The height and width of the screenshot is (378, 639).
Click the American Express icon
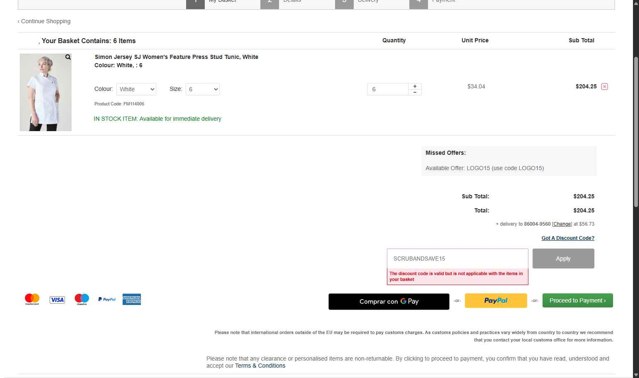pos(132,299)
